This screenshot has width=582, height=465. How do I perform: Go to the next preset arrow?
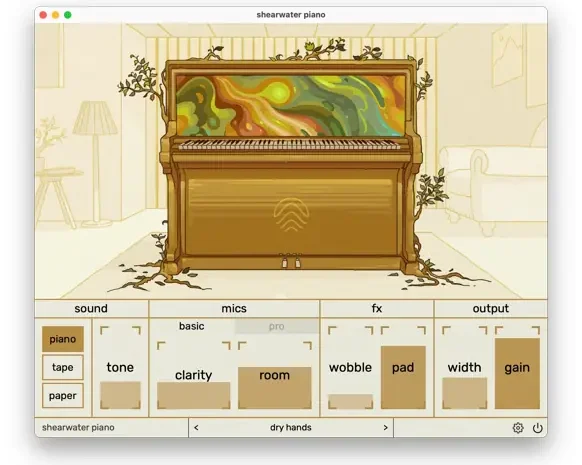386,428
